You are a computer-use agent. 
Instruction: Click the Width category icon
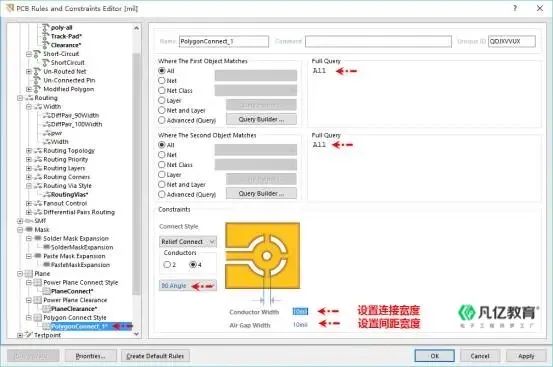(x=38, y=107)
